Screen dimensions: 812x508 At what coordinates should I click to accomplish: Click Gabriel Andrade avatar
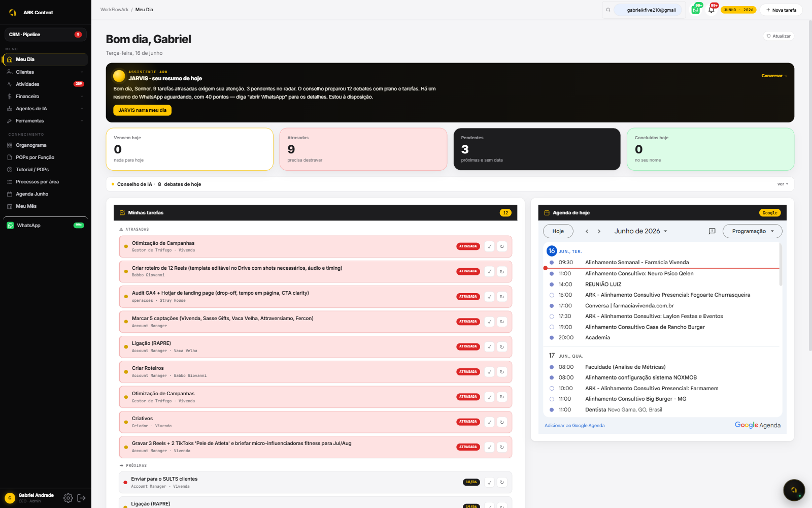pos(10,498)
